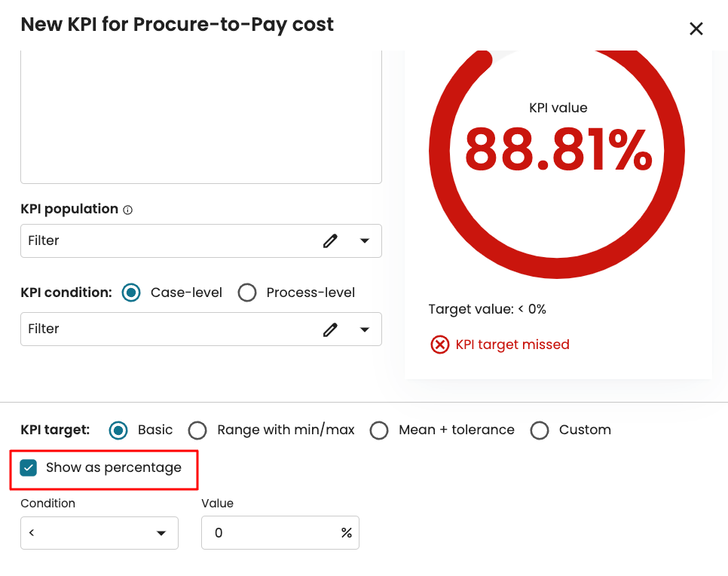
Task: Click the KPI population info icon
Action: (127, 210)
